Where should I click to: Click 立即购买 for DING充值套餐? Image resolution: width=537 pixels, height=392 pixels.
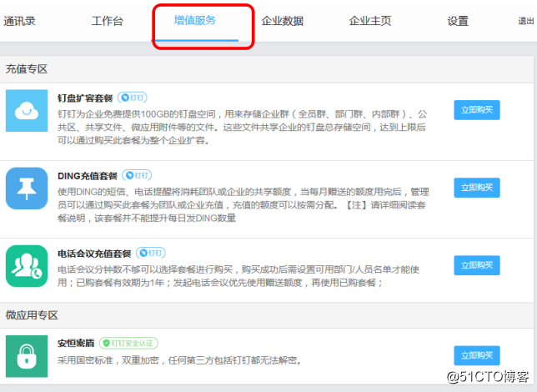[477, 188]
